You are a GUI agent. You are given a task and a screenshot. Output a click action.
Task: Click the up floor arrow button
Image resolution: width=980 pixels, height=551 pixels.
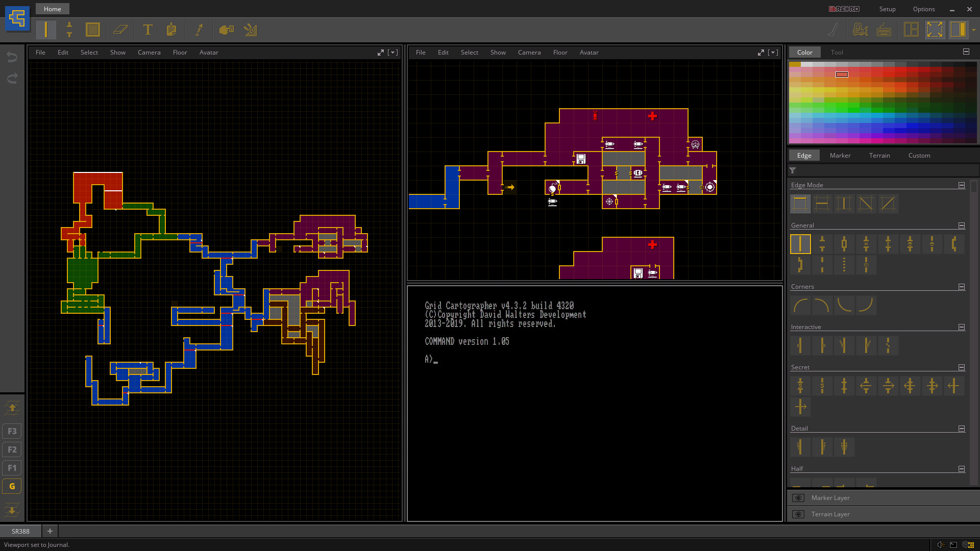tap(12, 408)
